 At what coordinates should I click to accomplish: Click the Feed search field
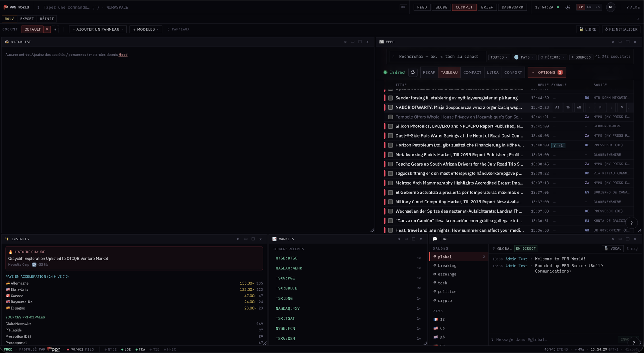click(x=438, y=57)
